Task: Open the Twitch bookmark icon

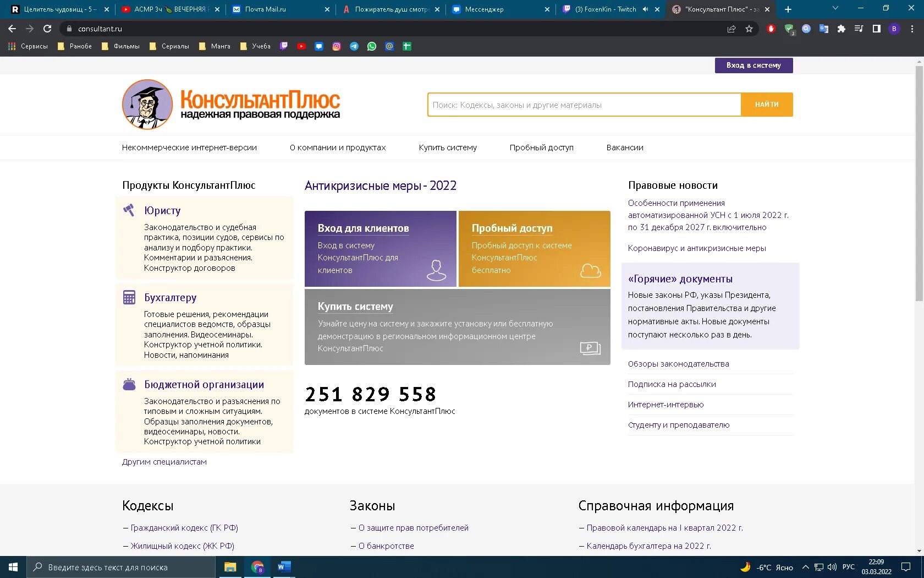Action: point(284,46)
